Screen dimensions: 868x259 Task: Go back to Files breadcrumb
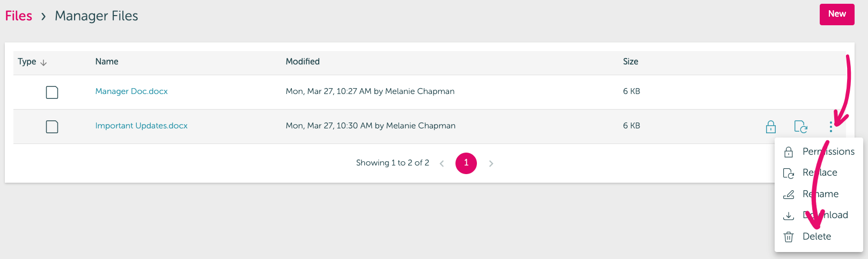[x=19, y=16]
